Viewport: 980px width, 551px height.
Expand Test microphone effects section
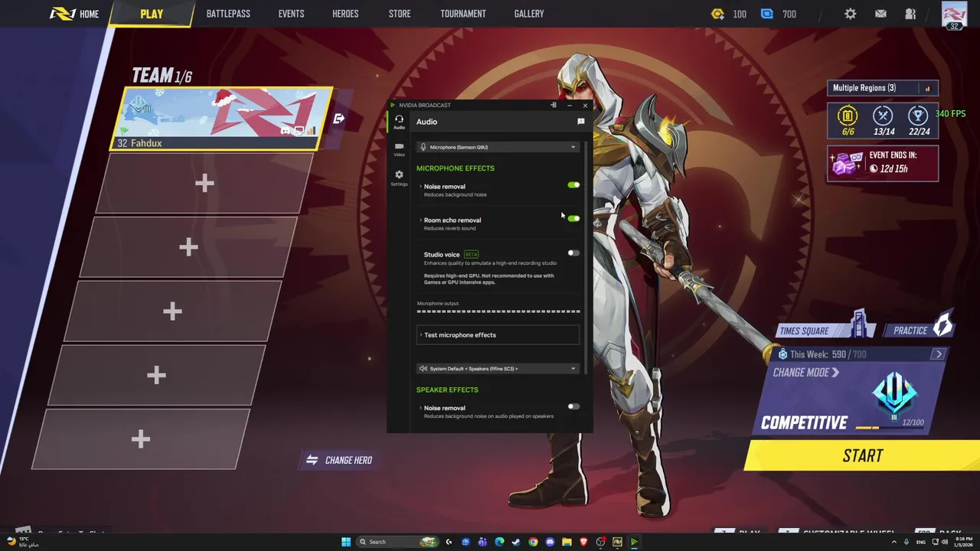tap(498, 334)
